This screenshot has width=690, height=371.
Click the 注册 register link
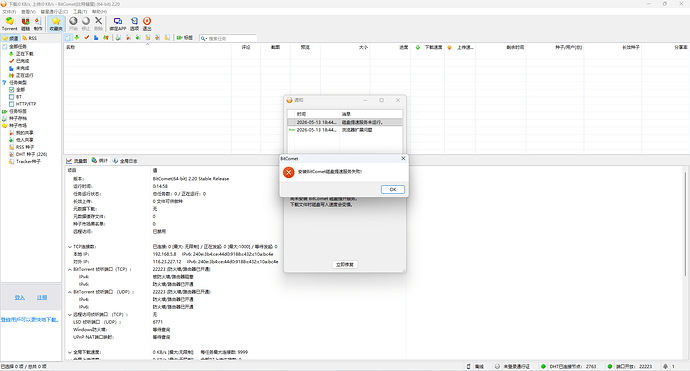tap(42, 298)
